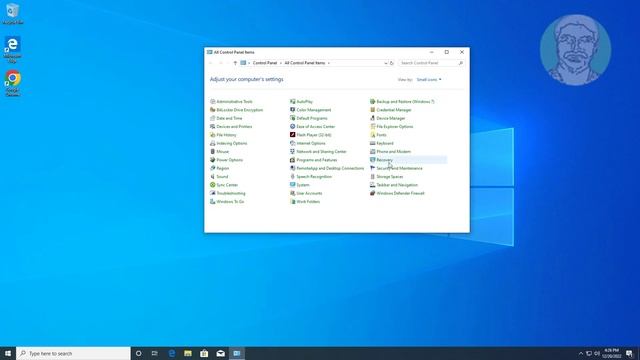The image size is (640, 360).
Task: Refresh the Control Panel view
Action: point(391,63)
